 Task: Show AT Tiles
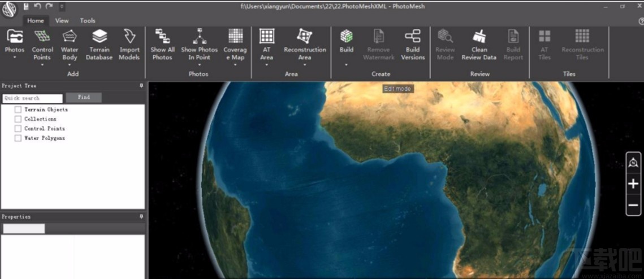click(x=544, y=44)
